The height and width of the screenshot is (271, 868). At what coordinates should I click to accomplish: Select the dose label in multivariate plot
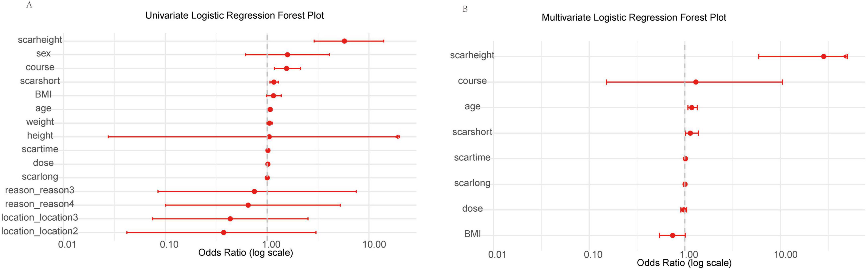coord(472,209)
